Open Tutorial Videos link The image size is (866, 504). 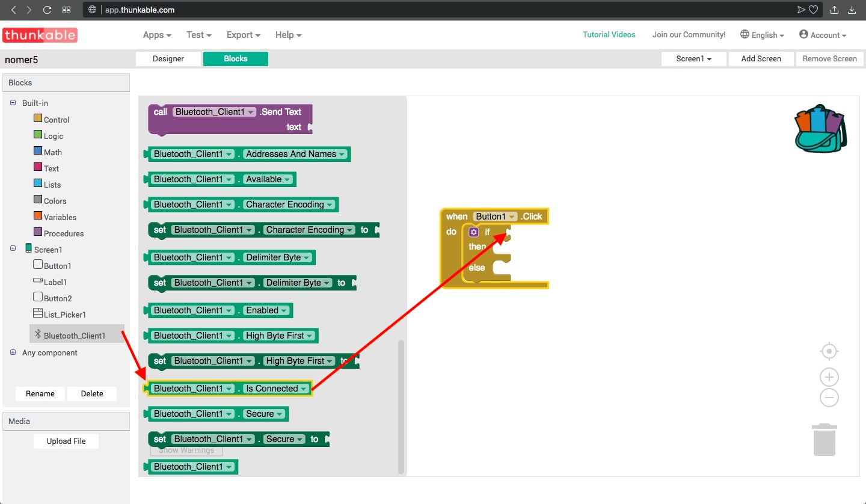pyautogui.click(x=609, y=35)
